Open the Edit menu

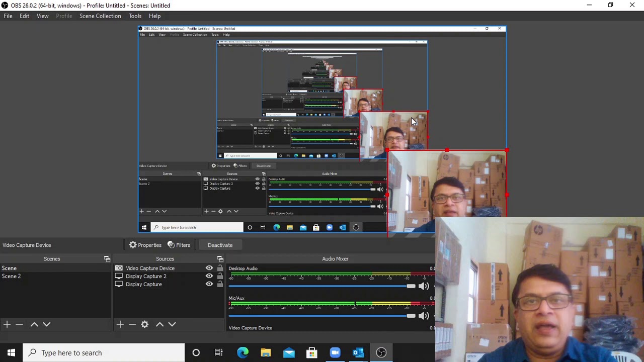(x=24, y=16)
